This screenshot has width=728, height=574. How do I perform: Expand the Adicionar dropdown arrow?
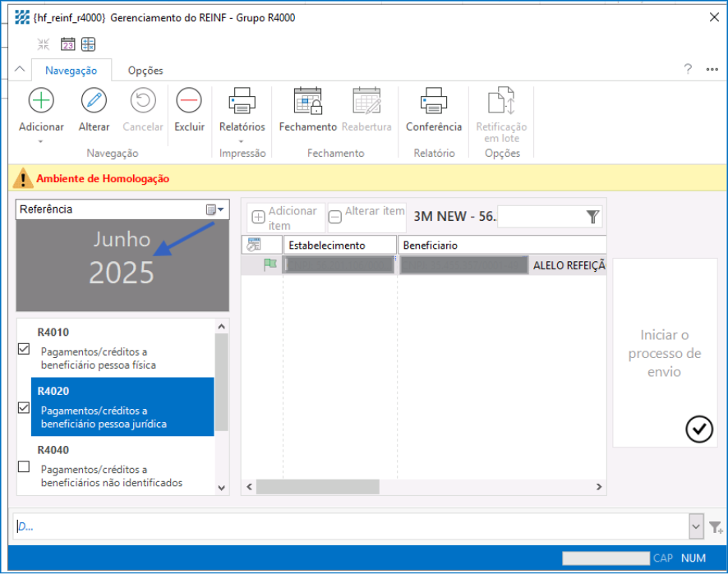41,141
